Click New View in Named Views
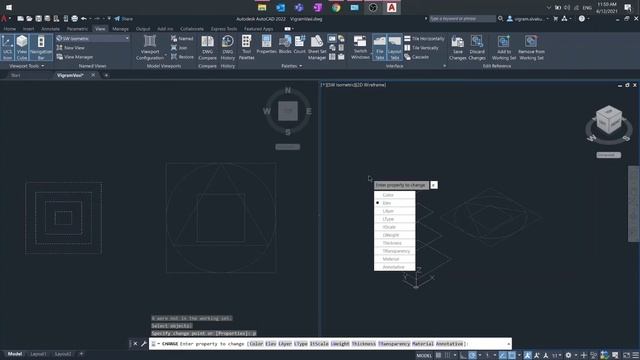640x360 pixels. tap(71, 48)
